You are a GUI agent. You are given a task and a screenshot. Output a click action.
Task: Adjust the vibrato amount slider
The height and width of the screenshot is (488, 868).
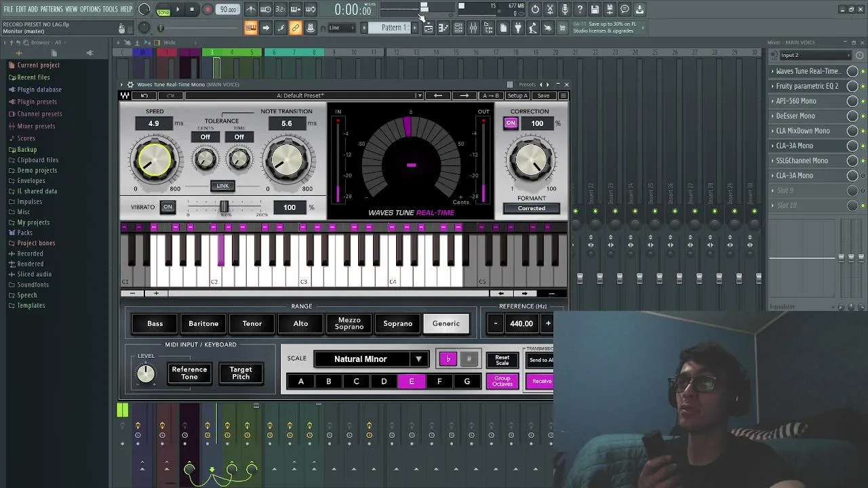click(224, 207)
